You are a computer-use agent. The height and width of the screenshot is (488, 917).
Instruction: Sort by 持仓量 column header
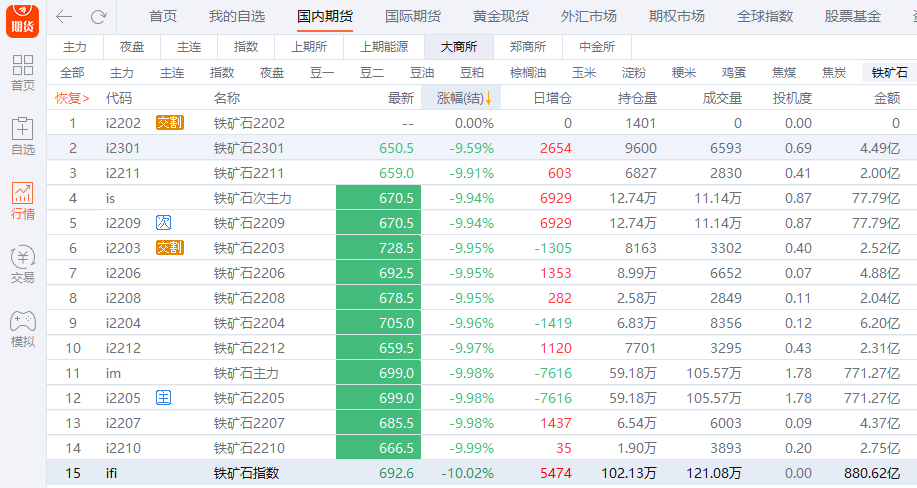637,98
